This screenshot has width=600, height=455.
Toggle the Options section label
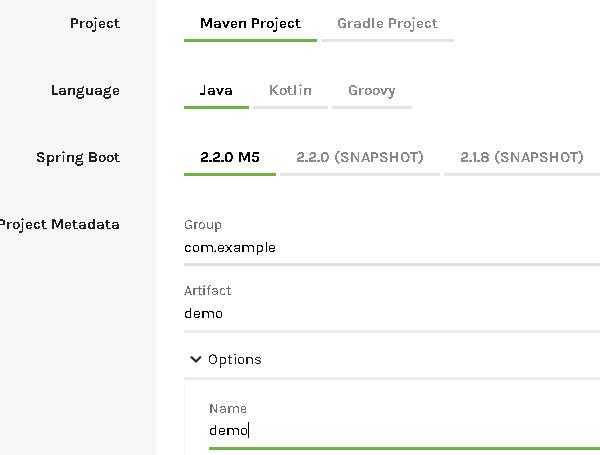coord(235,360)
